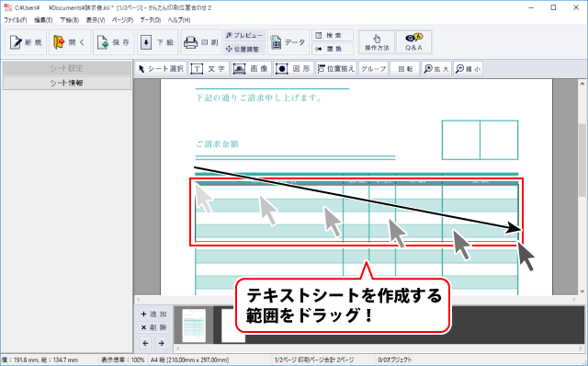Image resolution: width=588 pixels, height=366 pixels.
Task: Click the 新規 (New) toolbar icon
Action: pyautogui.click(x=26, y=42)
